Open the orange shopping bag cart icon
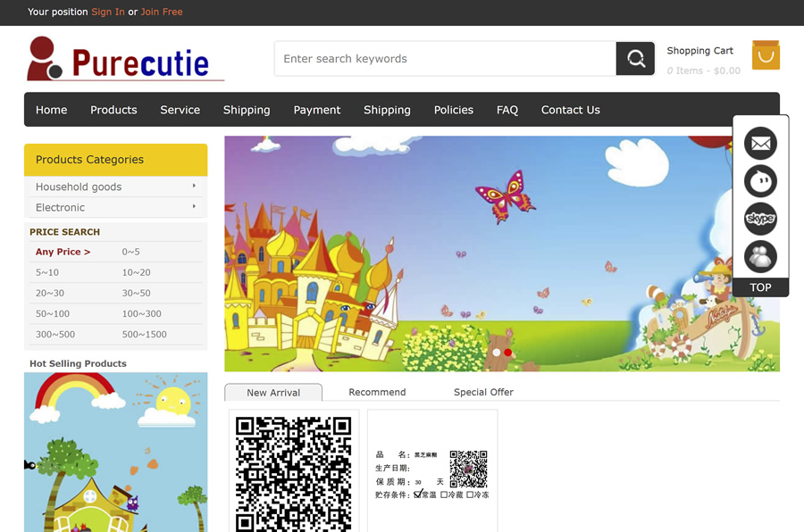The image size is (804, 532). (766, 55)
